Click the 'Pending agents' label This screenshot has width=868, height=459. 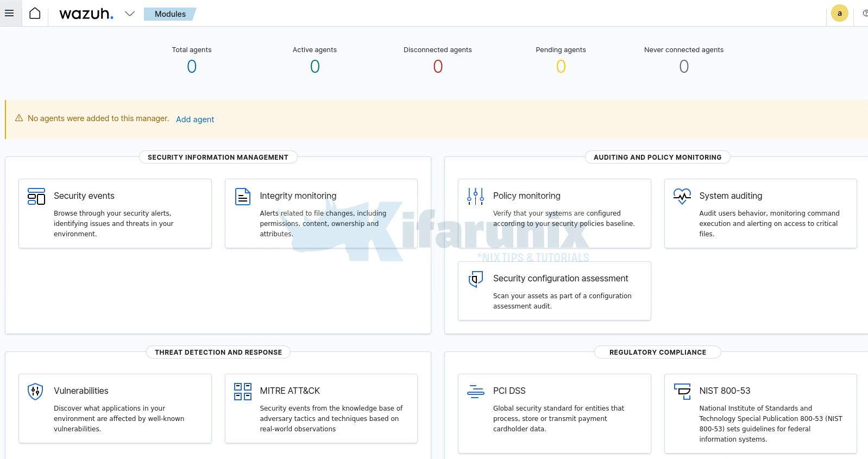561,50
